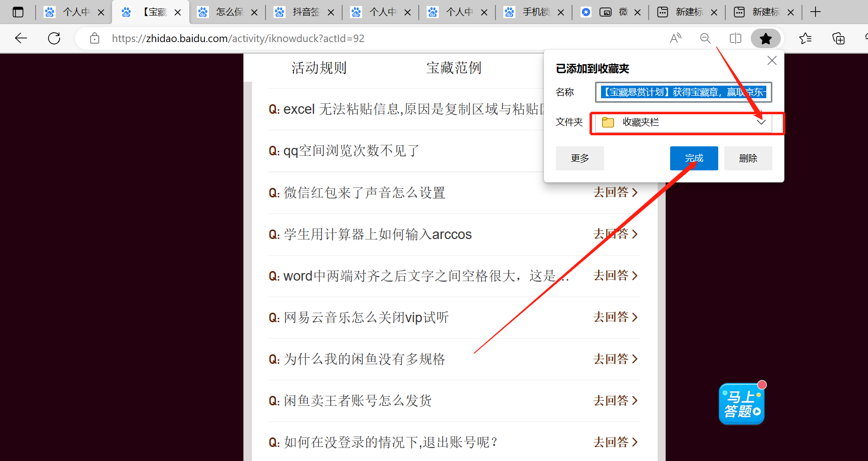Click the 更多 button in dialog
The image size is (868, 461).
[580, 158]
